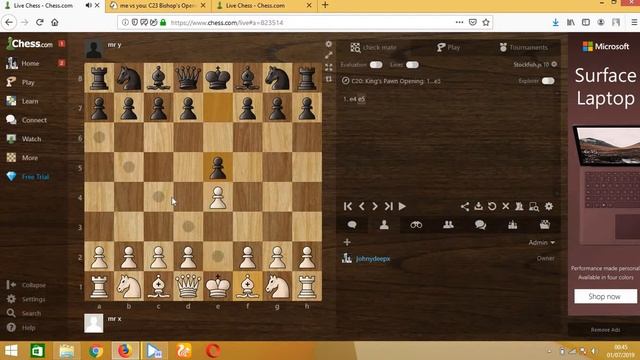Click the Remove Ads link
Viewport: 640px width, 360px height.
point(605,330)
